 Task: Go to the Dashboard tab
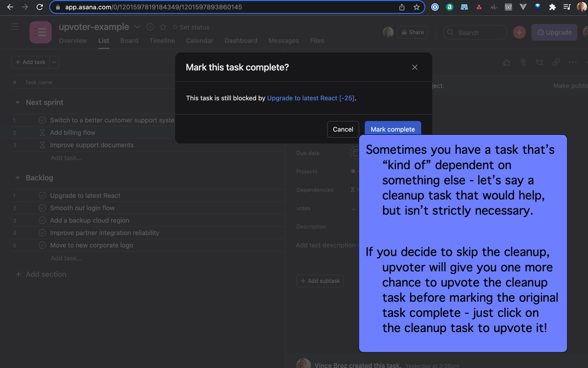(241, 40)
